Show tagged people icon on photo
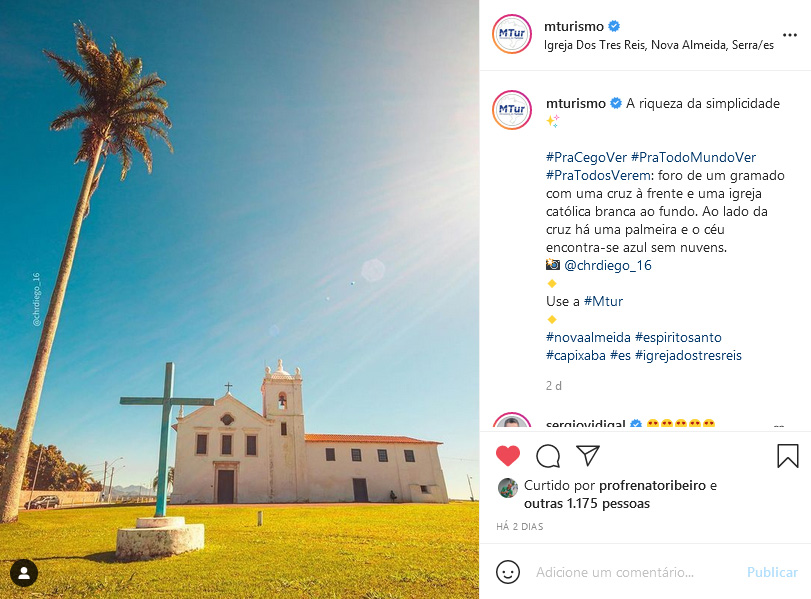Viewport: 811px width, 599px height. pos(24,573)
